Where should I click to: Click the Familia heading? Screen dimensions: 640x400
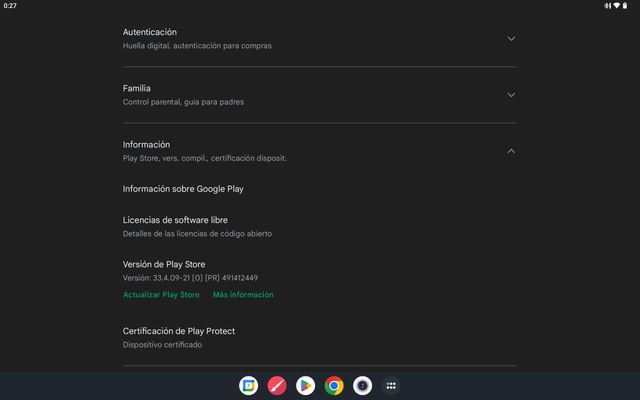(137, 89)
